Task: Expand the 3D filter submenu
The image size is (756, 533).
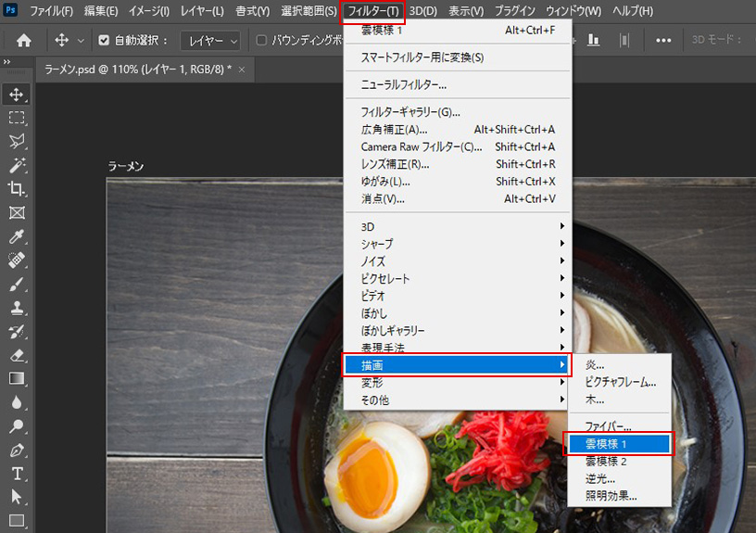Action: [x=458, y=227]
